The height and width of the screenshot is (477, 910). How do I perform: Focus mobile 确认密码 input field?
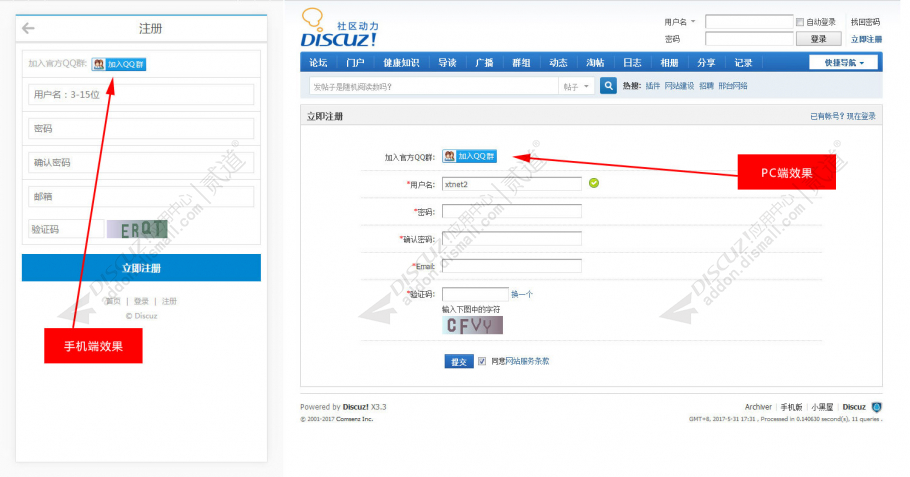[x=141, y=162]
